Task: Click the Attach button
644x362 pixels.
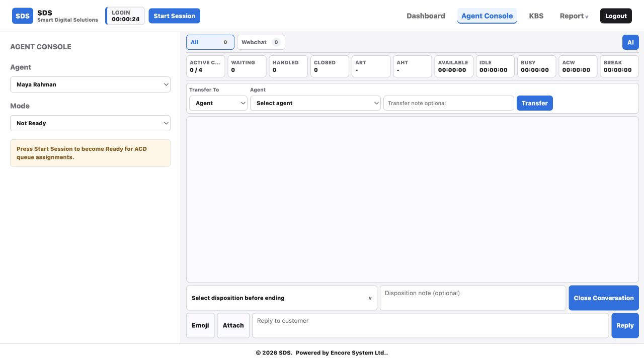Action: pyautogui.click(x=233, y=326)
